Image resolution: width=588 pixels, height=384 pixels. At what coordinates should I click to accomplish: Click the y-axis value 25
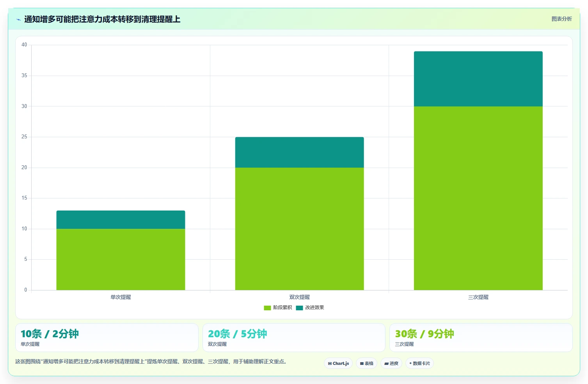pyautogui.click(x=24, y=137)
